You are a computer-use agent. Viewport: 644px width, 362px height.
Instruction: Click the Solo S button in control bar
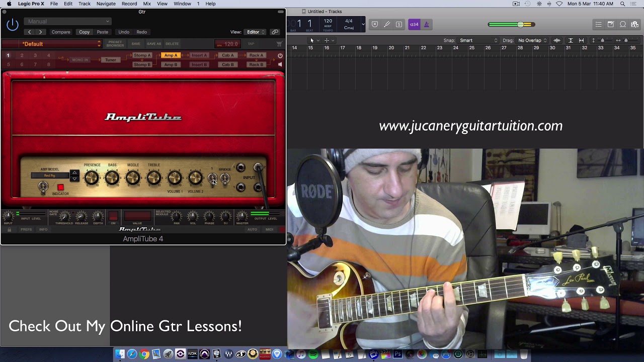point(399,24)
